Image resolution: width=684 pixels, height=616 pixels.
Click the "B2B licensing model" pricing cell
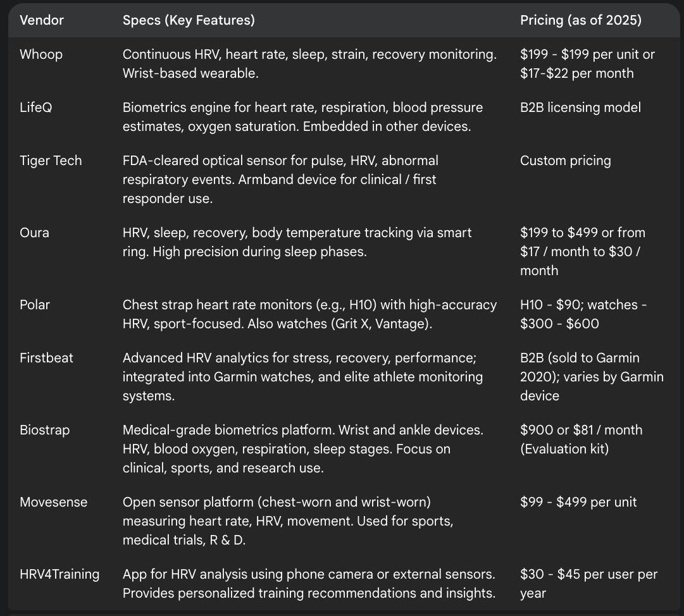pyautogui.click(x=580, y=108)
